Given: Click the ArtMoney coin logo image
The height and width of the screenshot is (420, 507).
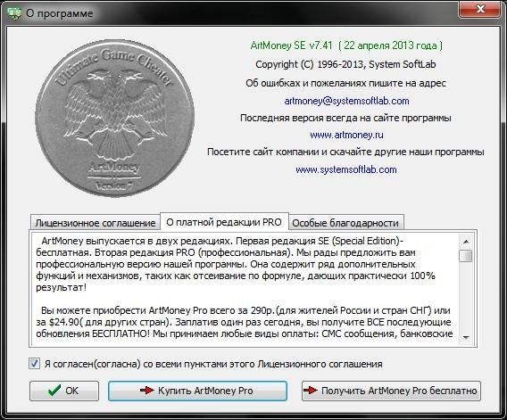Looking at the screenshot, I should pyautogui.click(x=115, y=119).
